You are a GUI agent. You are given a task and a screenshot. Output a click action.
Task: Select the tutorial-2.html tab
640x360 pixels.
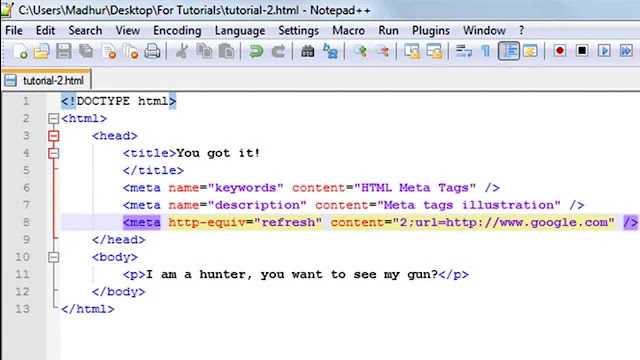[46, 80]
